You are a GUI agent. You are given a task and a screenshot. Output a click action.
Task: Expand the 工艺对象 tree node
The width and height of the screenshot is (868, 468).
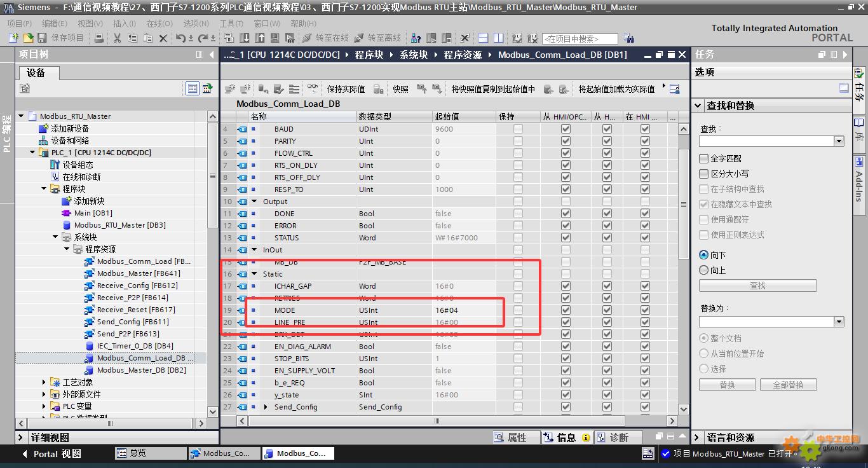[44, 382]
